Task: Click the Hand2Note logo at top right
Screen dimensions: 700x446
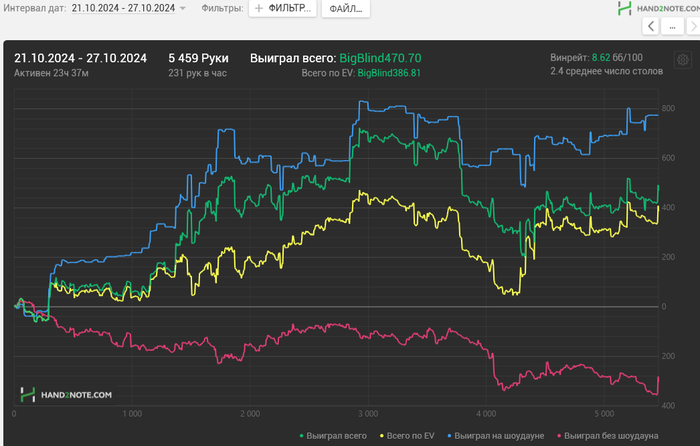Action: click(x=659, y=8)
